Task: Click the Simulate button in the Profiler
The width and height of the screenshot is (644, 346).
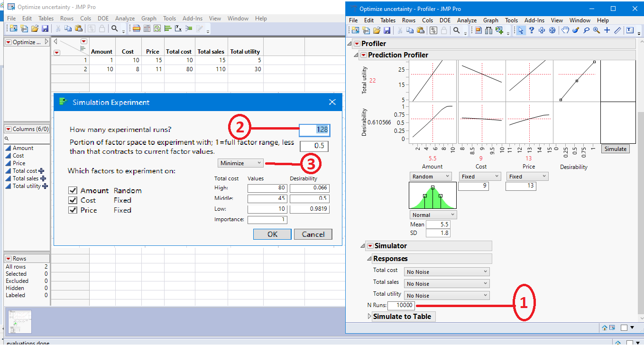Action: (x=615, y=149)
